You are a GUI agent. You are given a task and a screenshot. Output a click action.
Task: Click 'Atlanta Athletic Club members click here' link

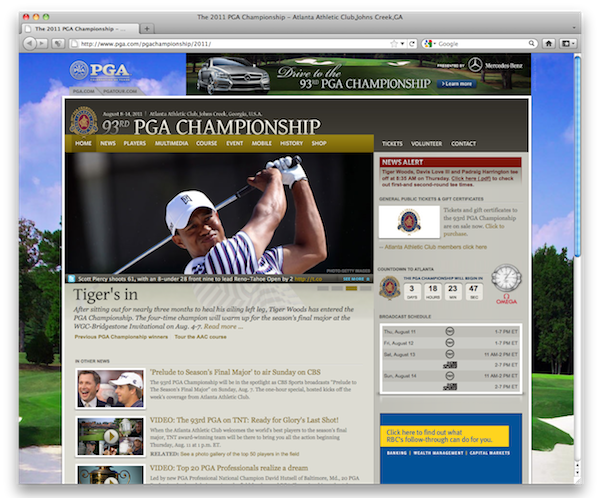tap(435, 247)
